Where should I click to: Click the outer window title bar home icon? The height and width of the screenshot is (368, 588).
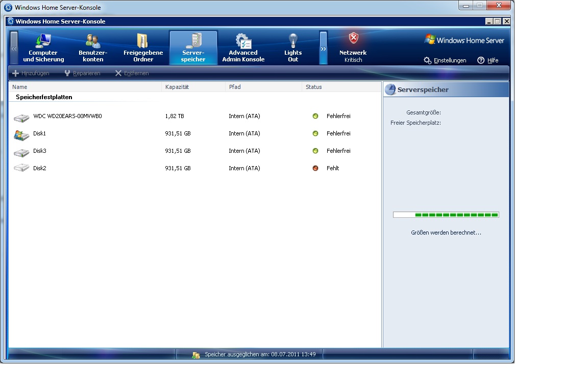(x=8, y=7)
